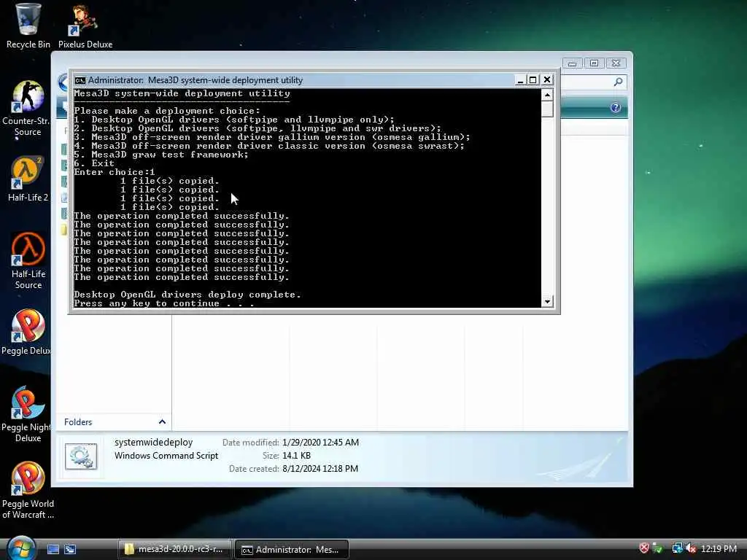Click the size value 14.1 KB

[x=296, y=456]
